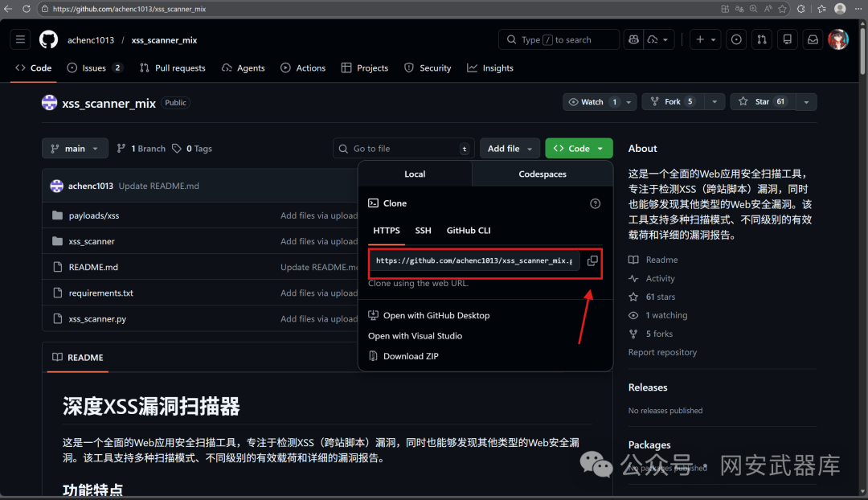Viewport: 868px width, 500px height.
Task: Switch to the Actions tab
Action: tap(303, 68)
